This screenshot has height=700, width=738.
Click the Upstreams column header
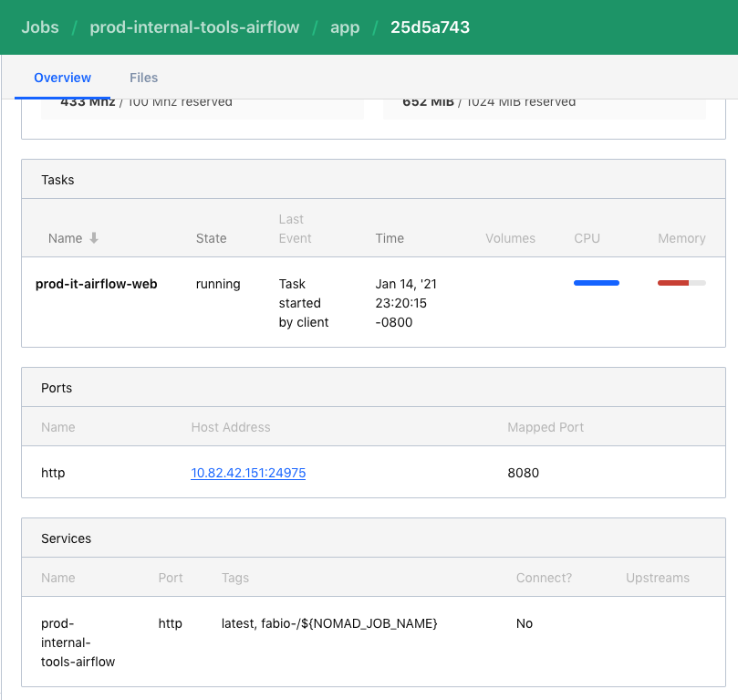pos(657,578)
